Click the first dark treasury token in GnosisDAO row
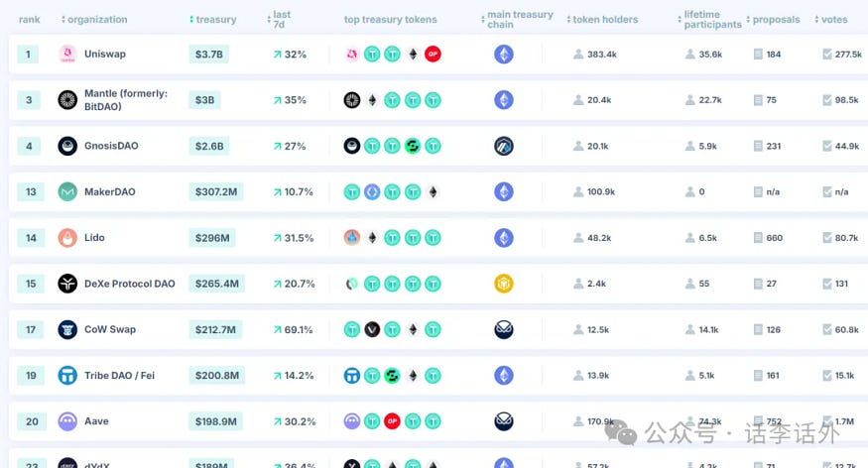This screenshot has width=868, height=468. point(352,146)
